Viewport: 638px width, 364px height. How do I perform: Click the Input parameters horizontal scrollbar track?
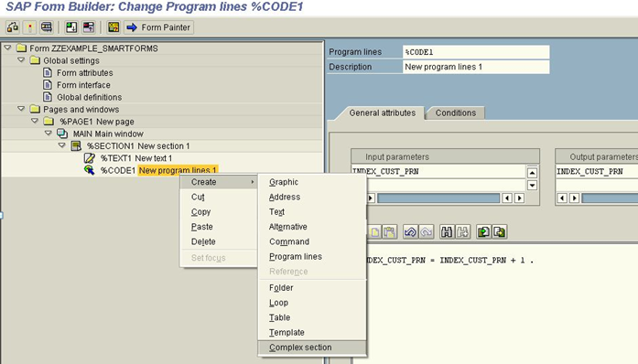click(x=438, y=198)
